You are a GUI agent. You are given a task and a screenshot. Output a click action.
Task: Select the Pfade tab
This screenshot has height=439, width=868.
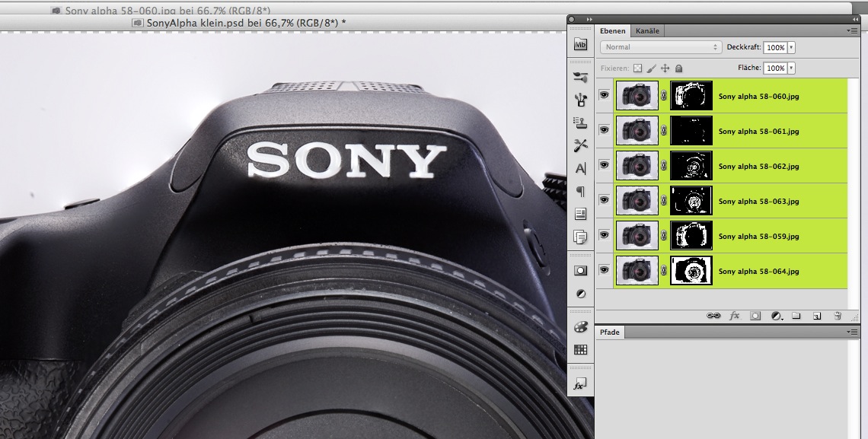(x=610, y=332)
